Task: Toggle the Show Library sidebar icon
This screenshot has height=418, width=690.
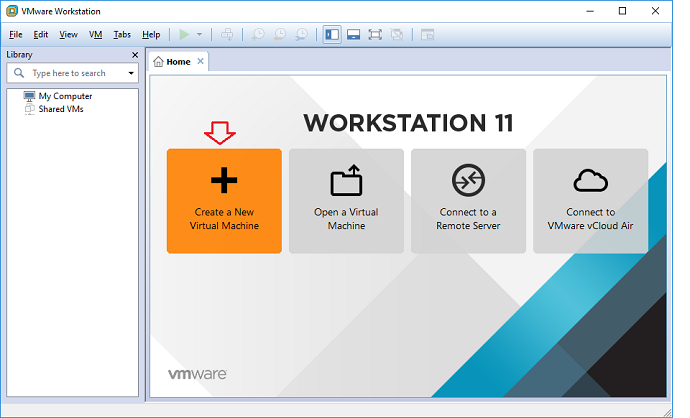Action: [x=332, y=34]
